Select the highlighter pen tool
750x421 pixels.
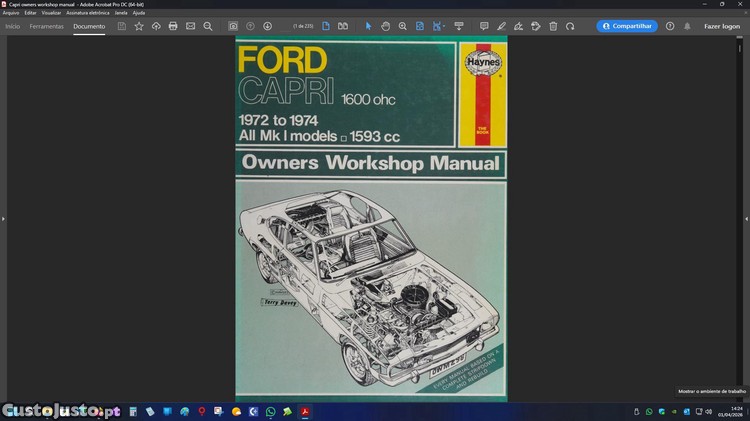pos(501,26)
